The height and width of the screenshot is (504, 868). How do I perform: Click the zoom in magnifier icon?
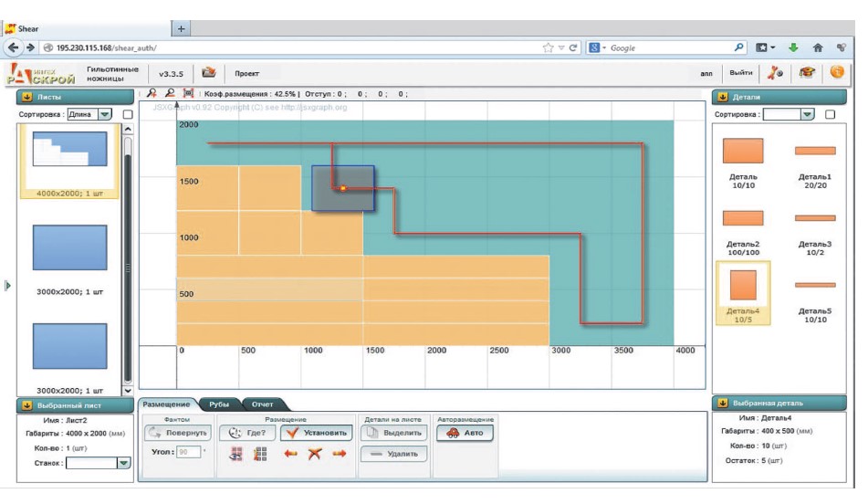[152, 93]
